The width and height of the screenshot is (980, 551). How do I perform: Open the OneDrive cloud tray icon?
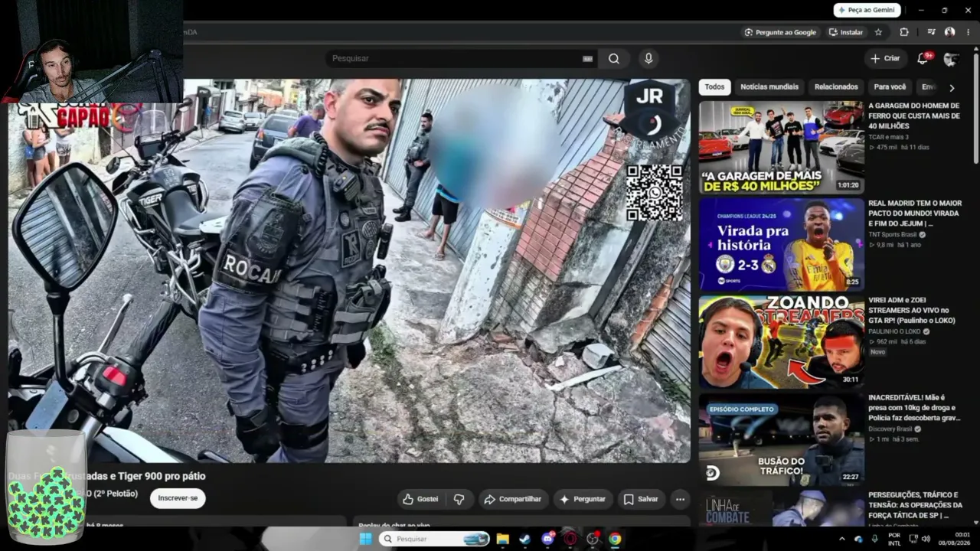[x=858, y=539]
